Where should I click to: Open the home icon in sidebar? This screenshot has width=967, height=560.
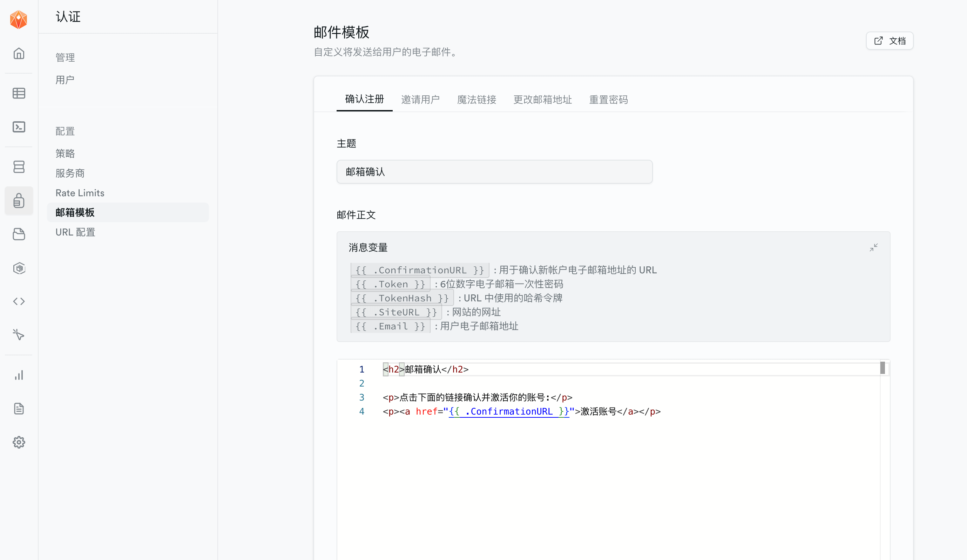click(19, 53)
